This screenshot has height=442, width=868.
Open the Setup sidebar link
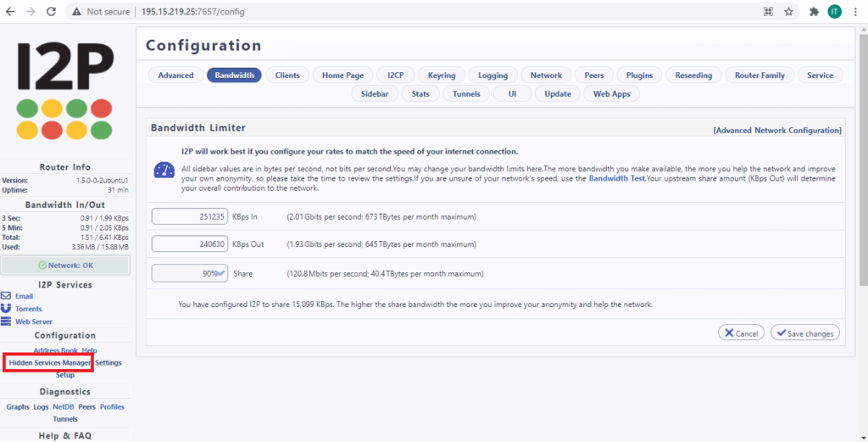tap(64, 375)
